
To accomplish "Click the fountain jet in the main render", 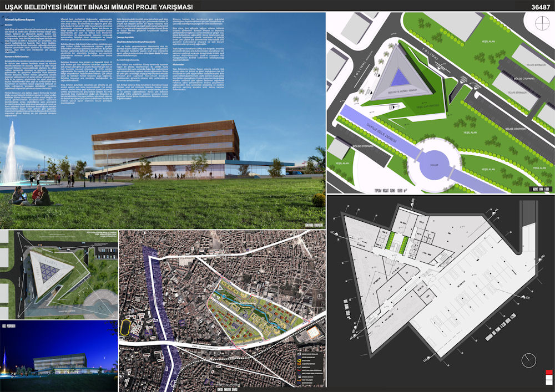I will pyautogui.click(x=12, y=152).
